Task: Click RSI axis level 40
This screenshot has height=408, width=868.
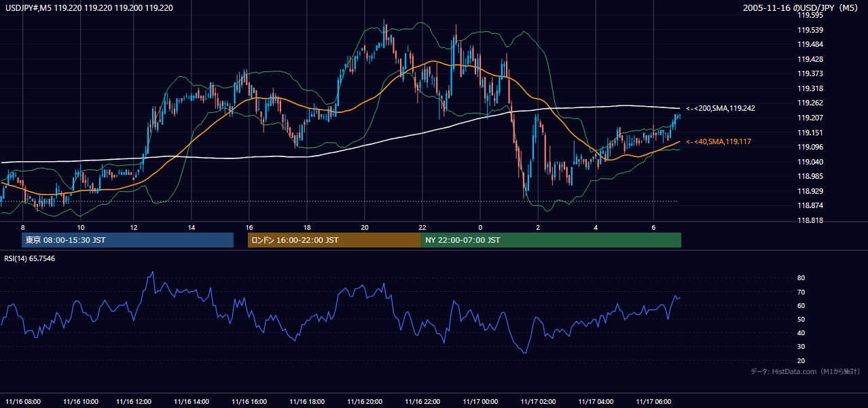Action: pyautogui.click(x=801, y=333)
